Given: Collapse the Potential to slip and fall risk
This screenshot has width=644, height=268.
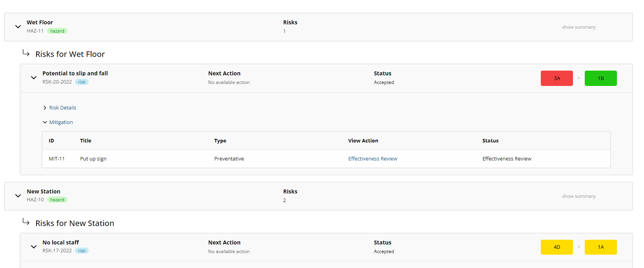Looking at the screenshot, I should point(34,78).
